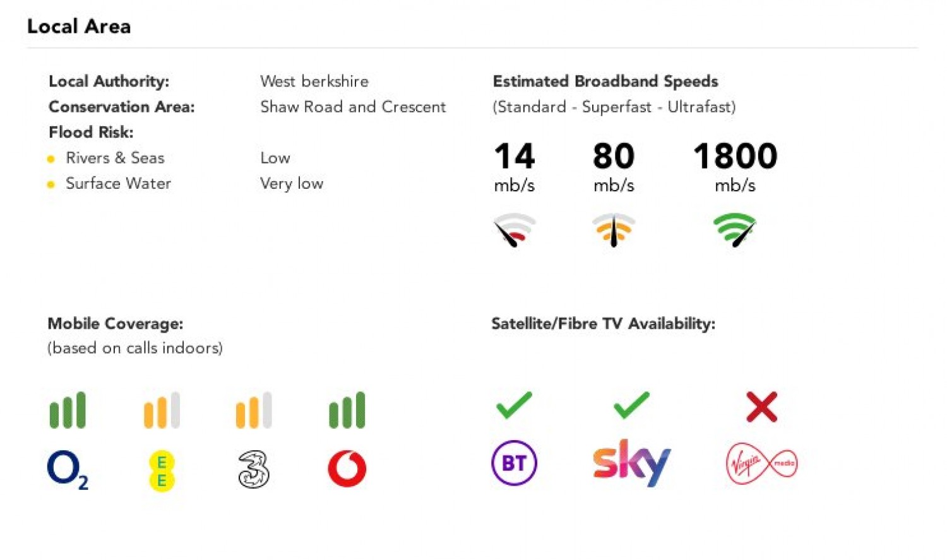
Task: Click the purple BT logo
Action: [514, 463]
